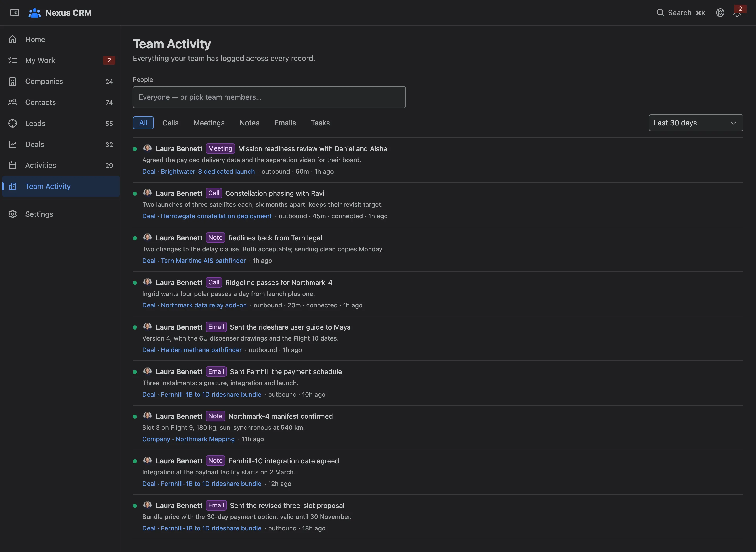Open Contacts people icon

[x=13, y=103]
